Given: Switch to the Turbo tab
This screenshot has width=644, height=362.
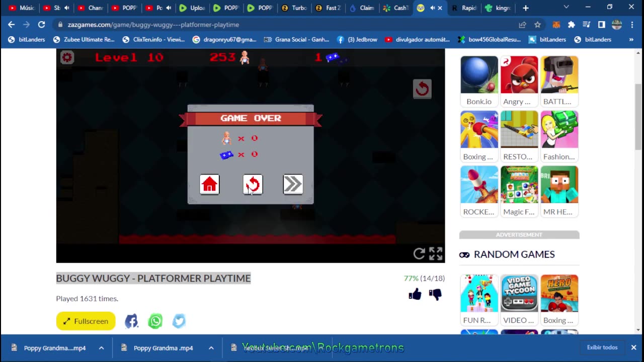Looking at the screenshot, I should (294, 8).
